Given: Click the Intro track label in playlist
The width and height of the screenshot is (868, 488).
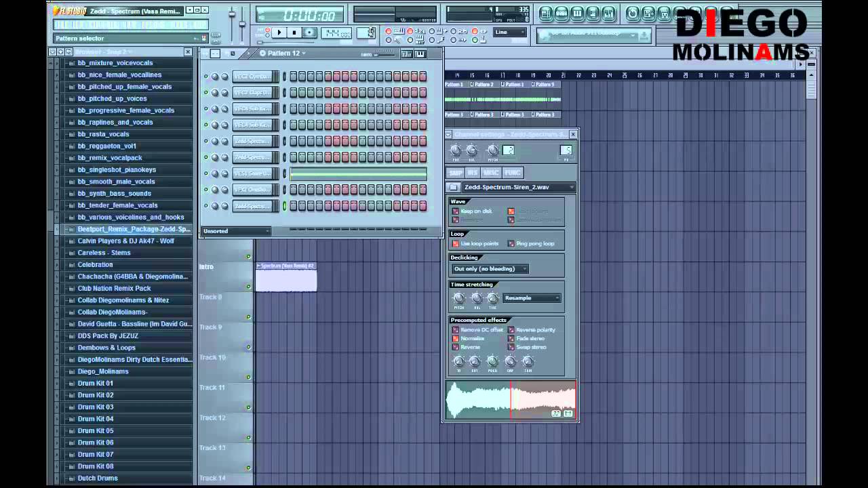Looking at the screenshot, I should point(206,267).
